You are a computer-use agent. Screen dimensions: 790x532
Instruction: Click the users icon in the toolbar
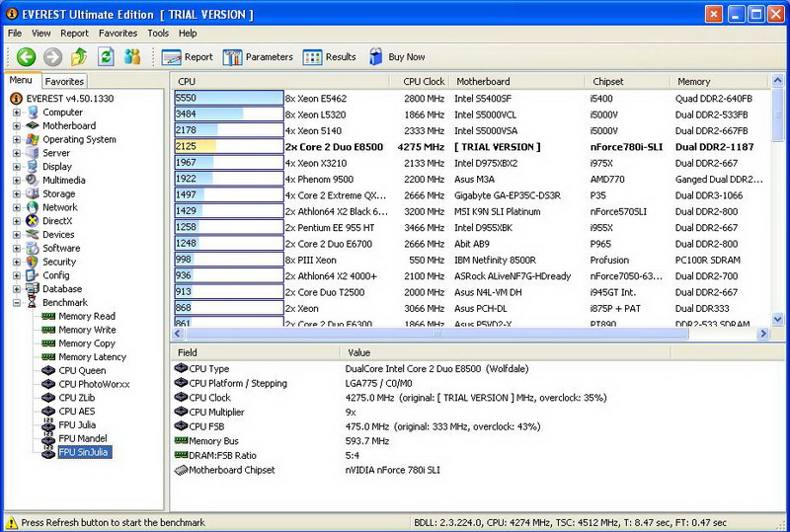(132, 57)
